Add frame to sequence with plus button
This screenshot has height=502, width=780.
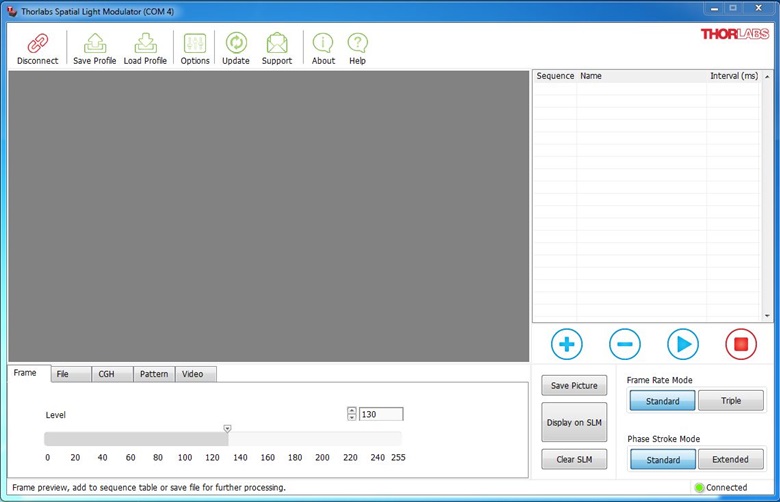tap(566, 344)
